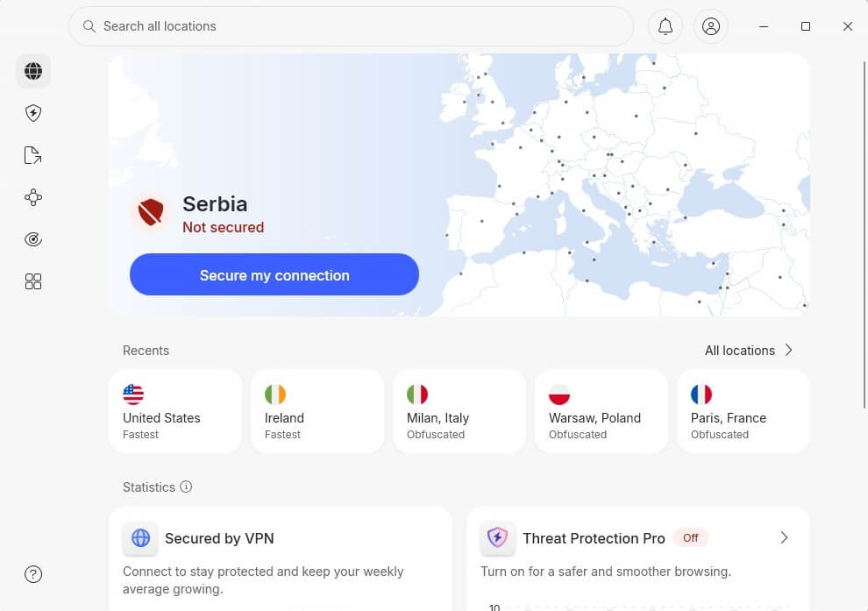
Task: Connect to Milan, Italy Obfuscated
Action: 459,412
